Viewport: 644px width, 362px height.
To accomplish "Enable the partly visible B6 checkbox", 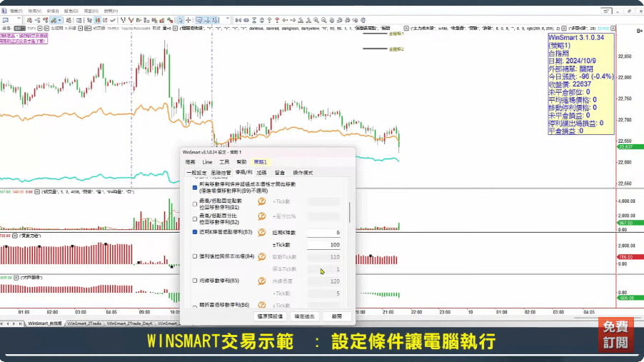I will 195,306.
